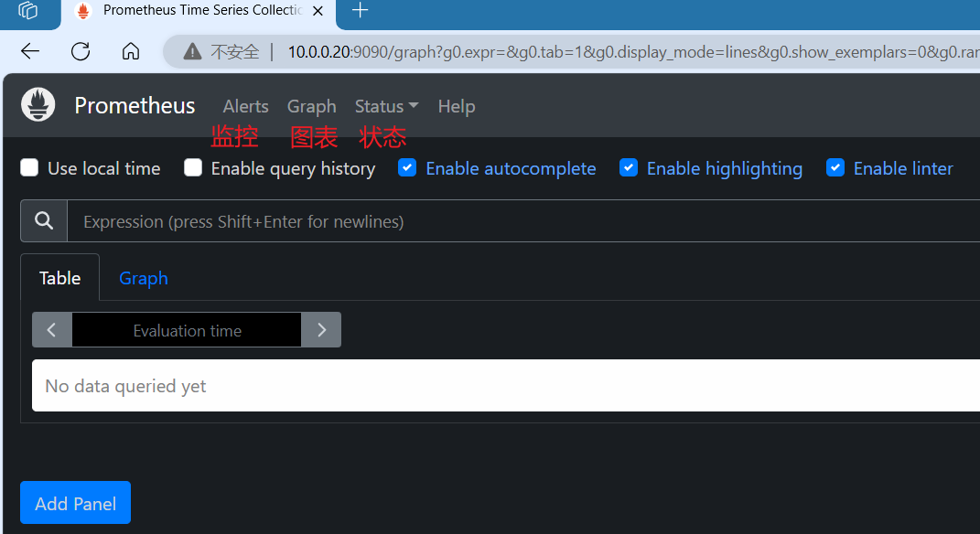Click the Add Panel button
The width and height of the screenshot is (980, 534).
click(x=75, y=503)
